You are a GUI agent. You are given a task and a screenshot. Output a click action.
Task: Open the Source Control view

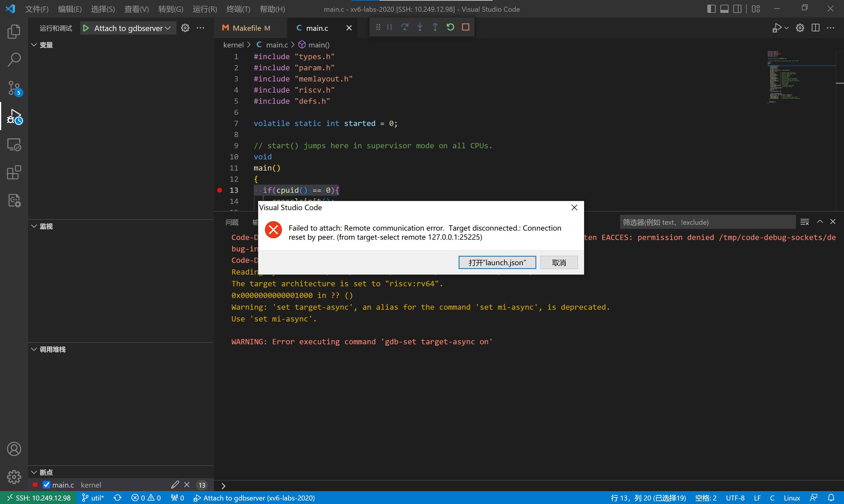(x=14, y=88)
